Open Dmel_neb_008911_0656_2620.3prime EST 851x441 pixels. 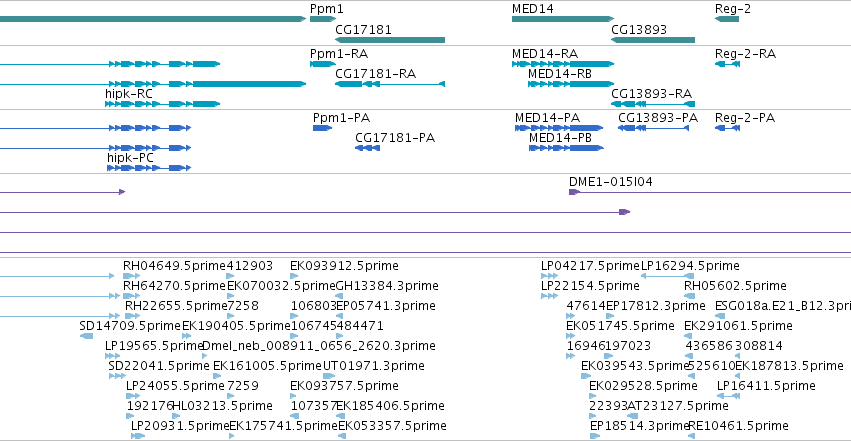[x=319, y=346]
